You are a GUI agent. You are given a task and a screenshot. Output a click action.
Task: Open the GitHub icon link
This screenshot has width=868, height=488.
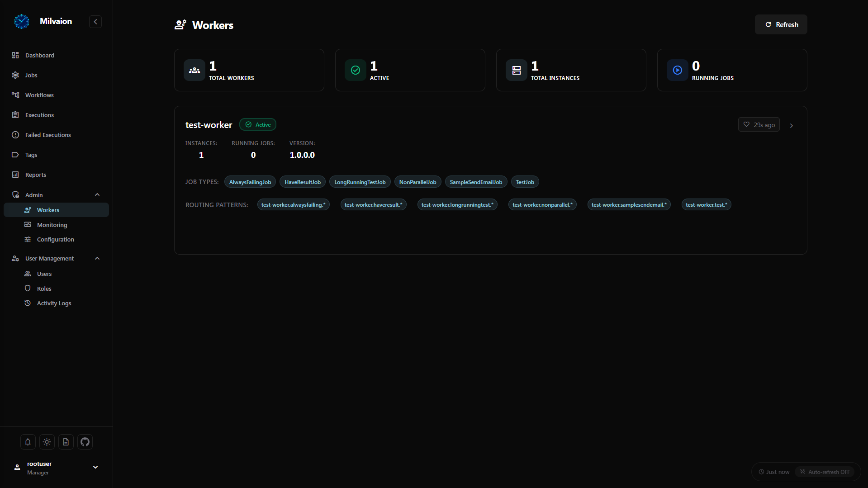click(x=85, y=442)
